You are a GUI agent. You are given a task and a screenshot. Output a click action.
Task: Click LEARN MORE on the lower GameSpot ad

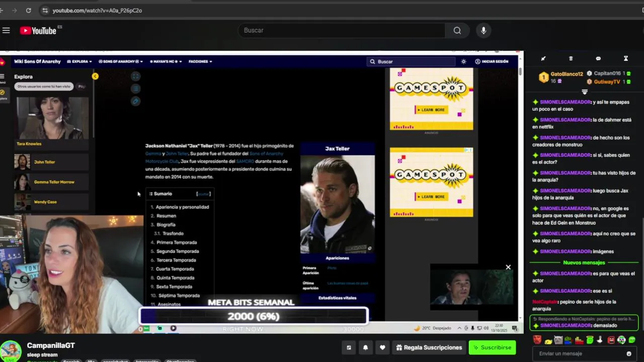click(431, 197)
